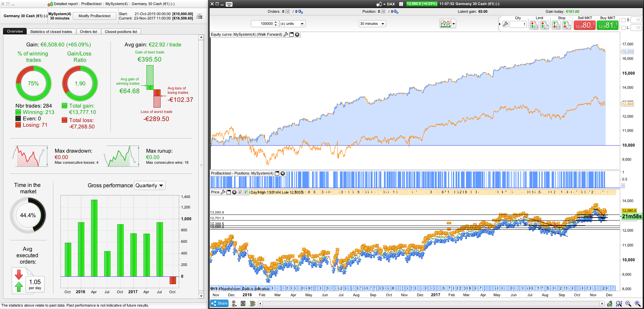Image resolution: width=644 pixels, height=309 pixels.
Task: Enable the L limit checkbox
Action: (624, 28)
